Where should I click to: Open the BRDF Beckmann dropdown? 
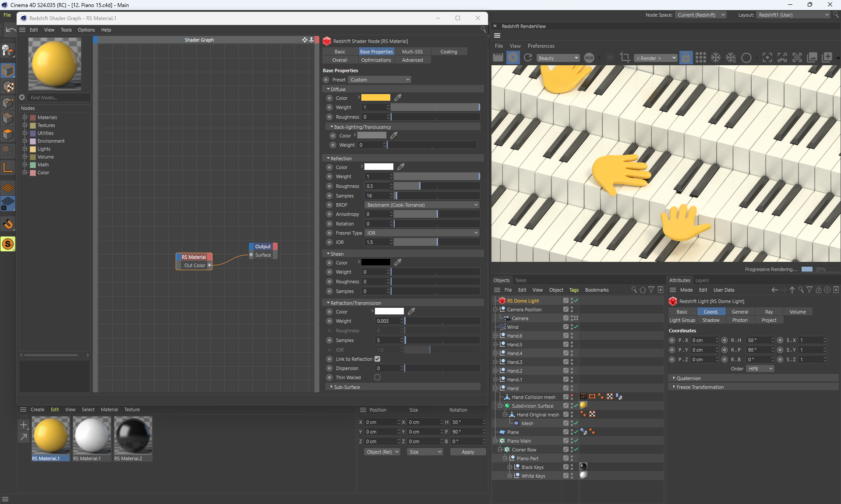422,205
